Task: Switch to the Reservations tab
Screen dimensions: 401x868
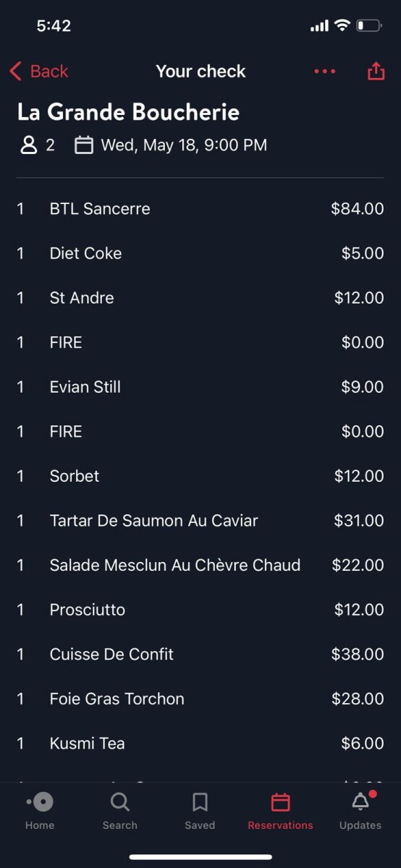Action: (x=280, y=810)
